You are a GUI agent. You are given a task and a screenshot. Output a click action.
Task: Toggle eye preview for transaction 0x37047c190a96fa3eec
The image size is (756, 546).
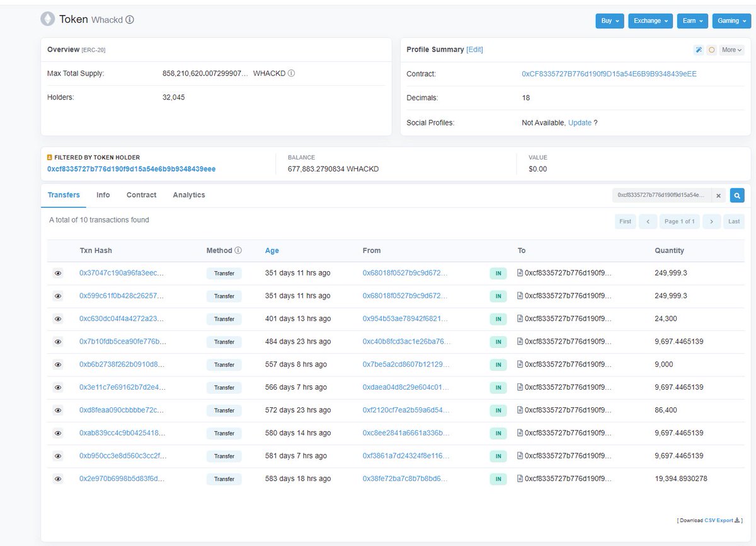point(58,273)
